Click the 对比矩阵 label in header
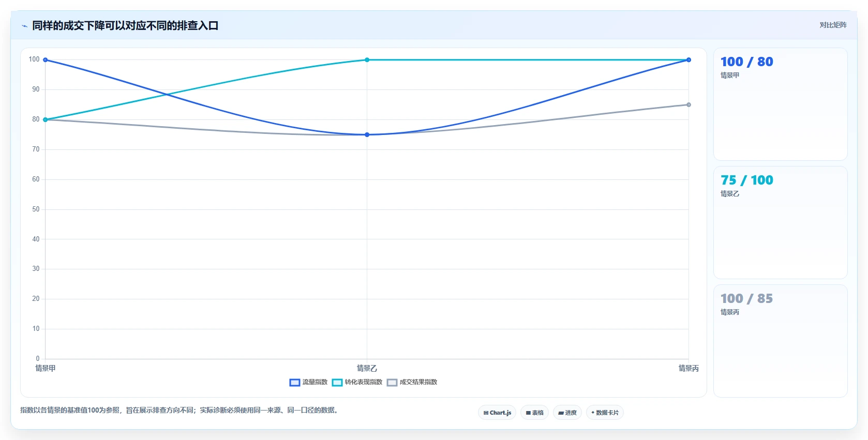 (x=833, y=25)
